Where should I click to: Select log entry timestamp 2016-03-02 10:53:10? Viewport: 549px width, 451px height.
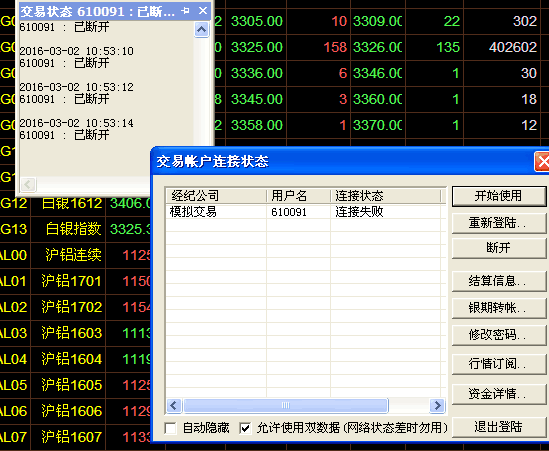(x=77, y=51)
